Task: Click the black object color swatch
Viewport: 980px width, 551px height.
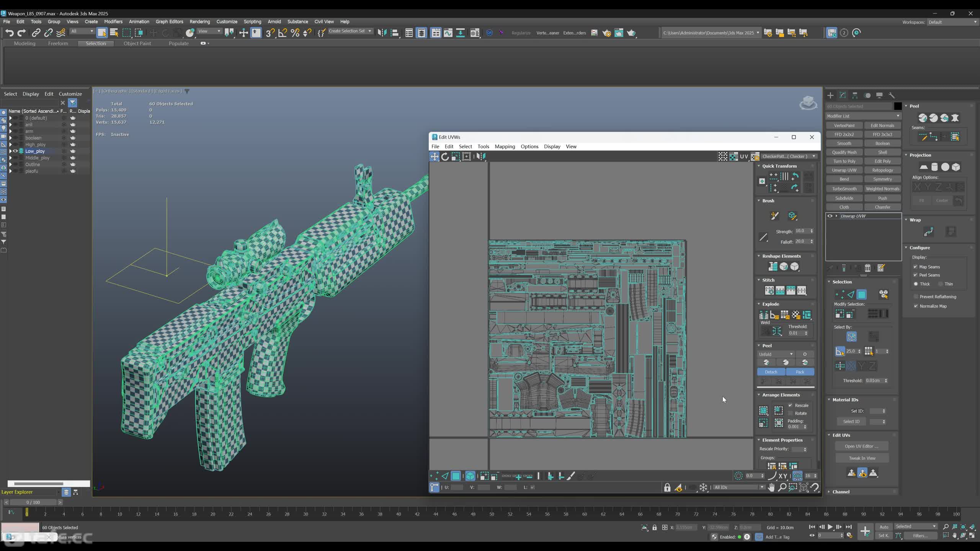Action: [898, 106]
